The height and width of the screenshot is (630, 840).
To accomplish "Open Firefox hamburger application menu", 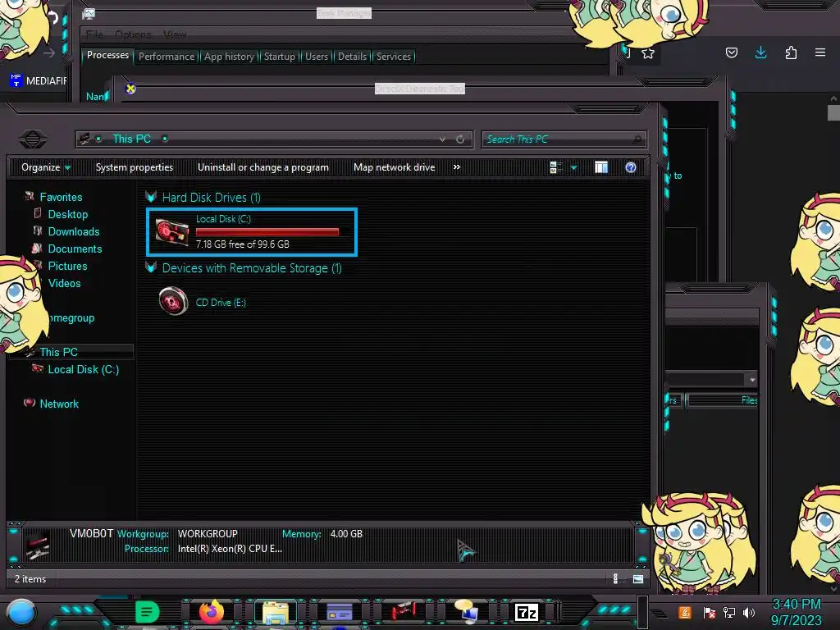I will (x=820, y=52).
